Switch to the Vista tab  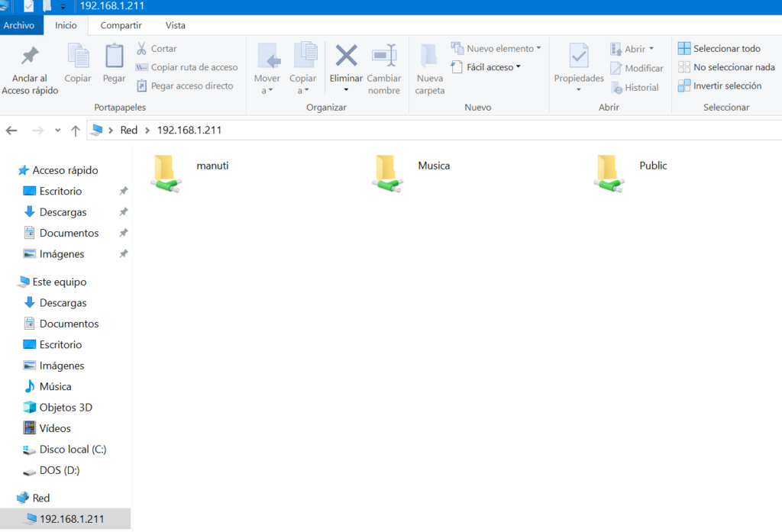tap(176, 25)
